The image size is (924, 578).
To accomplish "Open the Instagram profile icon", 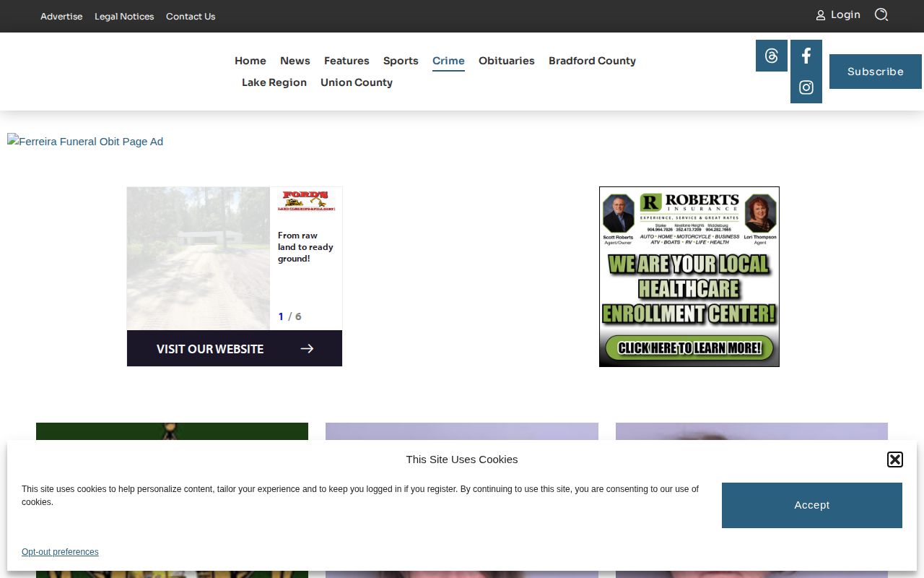I will (806, 87).
